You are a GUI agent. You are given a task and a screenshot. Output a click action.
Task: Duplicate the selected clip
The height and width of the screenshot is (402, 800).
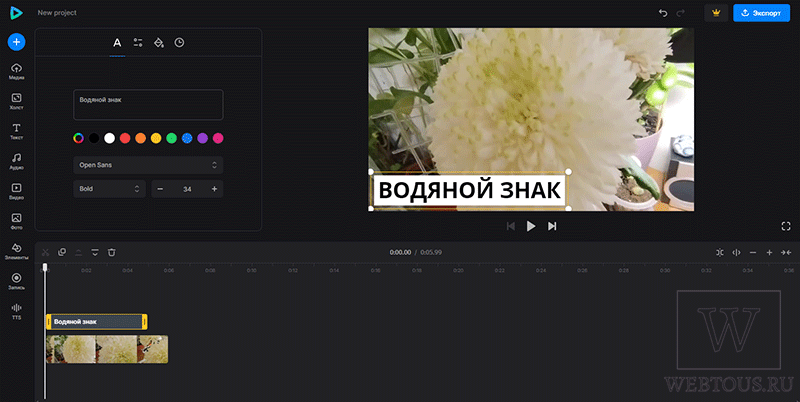pos(62,252)
